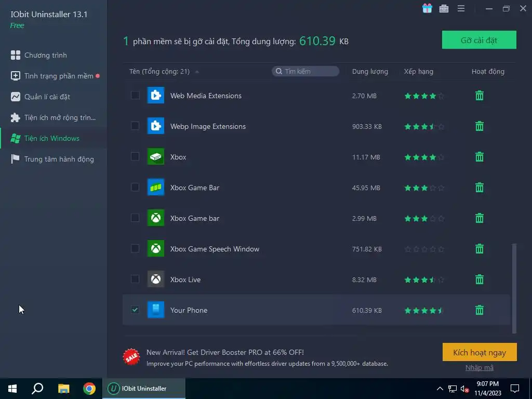Open the gift box icon in title bar
532x399 pixels.
(x=427, y=8)
